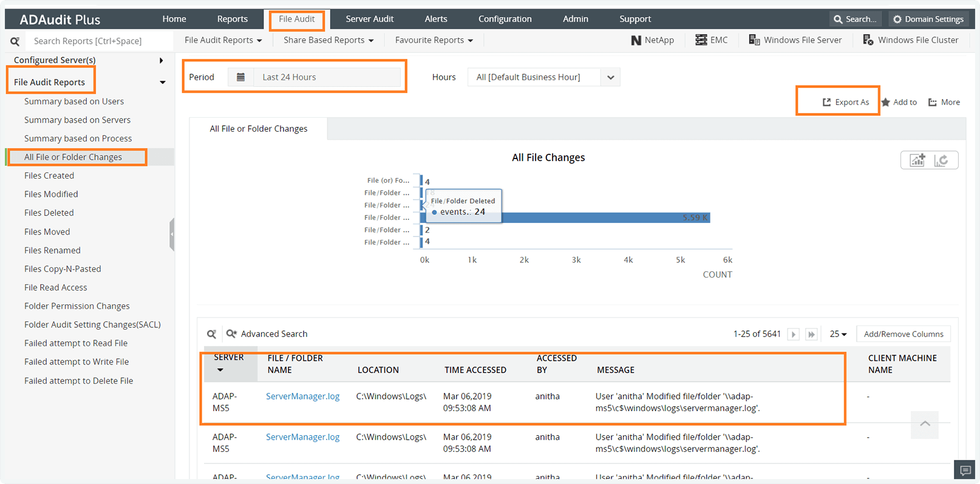980x484 pixels.
Task: Jump to last page of results
Action: click(x=811, y=334)
